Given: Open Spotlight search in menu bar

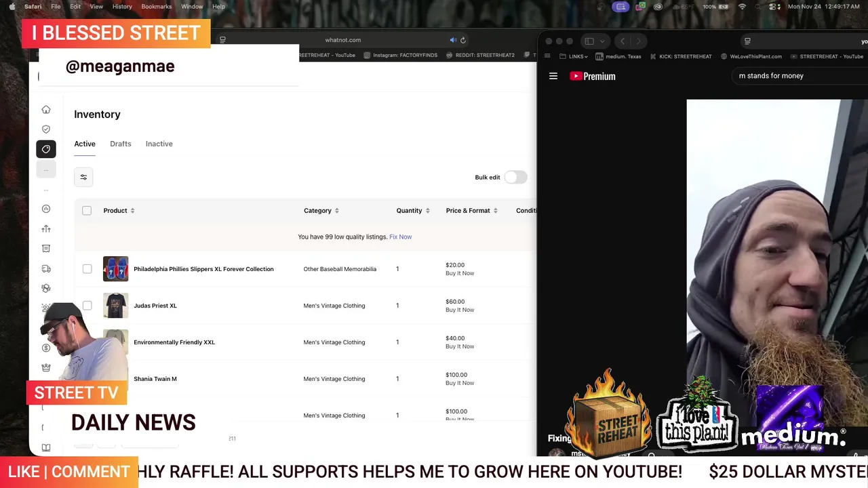Looking at the screenshot, I should point(758,7).
